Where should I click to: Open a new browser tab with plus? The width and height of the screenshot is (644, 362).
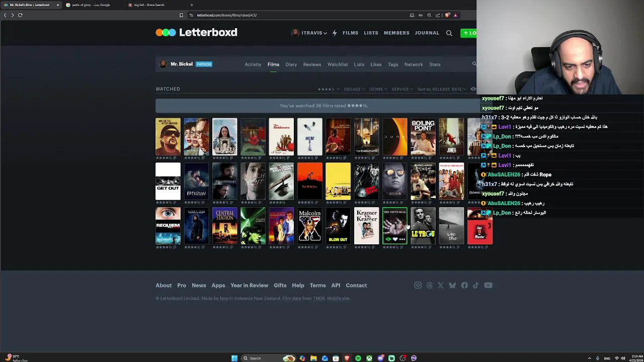coord(192,5)
